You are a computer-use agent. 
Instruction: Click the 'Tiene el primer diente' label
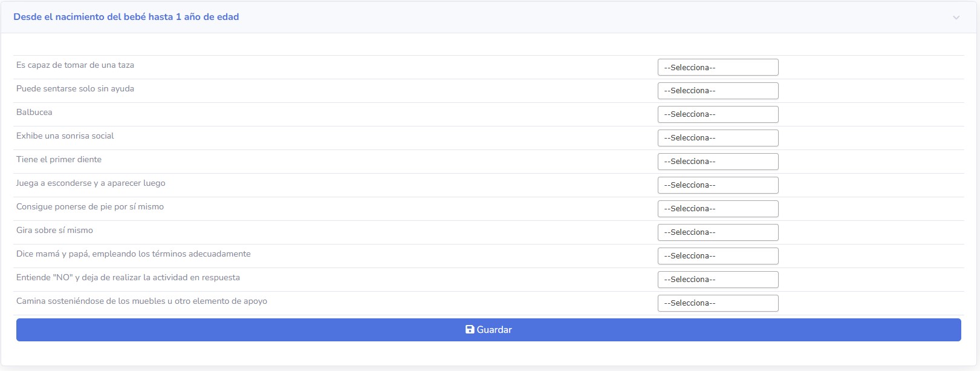(x=59, y=159)
